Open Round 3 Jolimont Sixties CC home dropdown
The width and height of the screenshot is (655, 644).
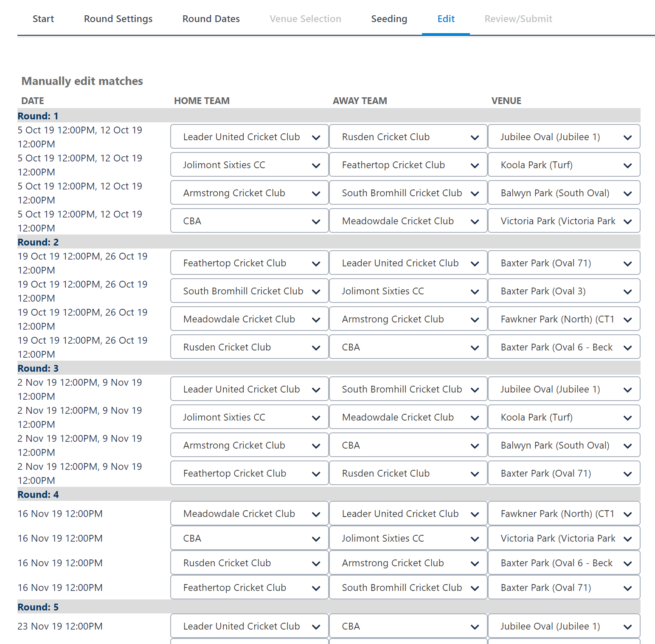pos(250,417)
